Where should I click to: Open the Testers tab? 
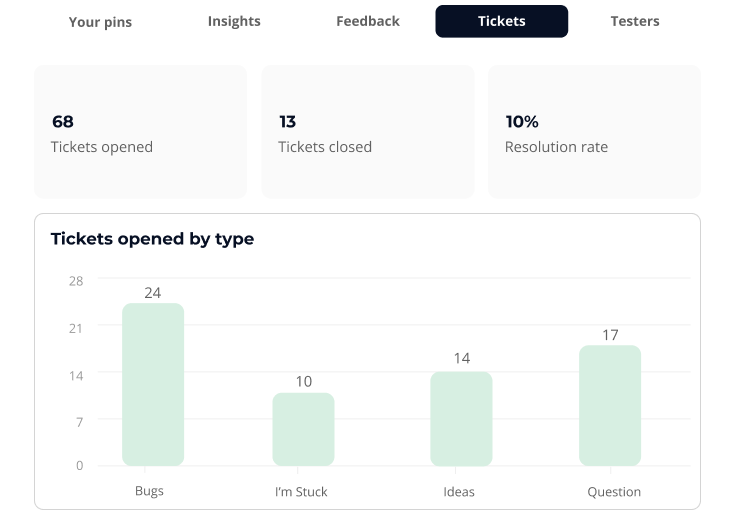click(635, 21)
